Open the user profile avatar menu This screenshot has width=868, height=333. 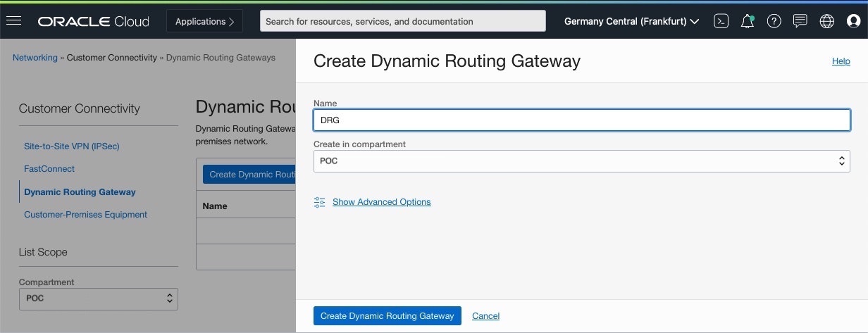(853, 21)
